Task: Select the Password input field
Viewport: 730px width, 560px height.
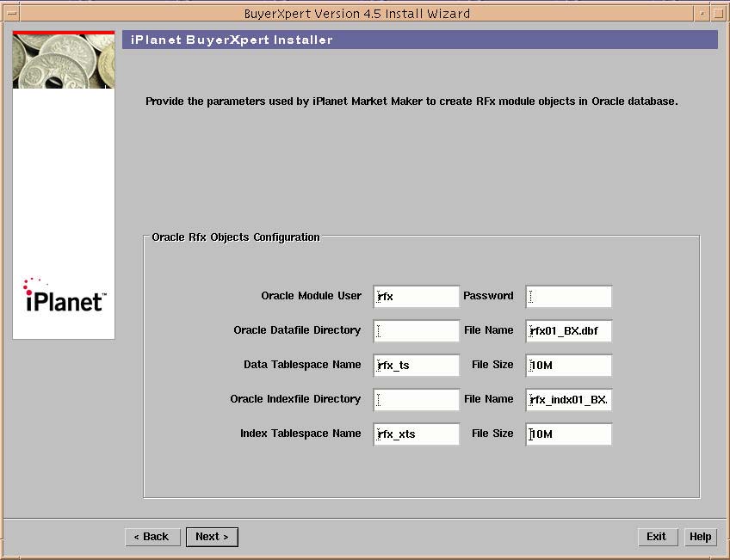Action: coord(568,296)
